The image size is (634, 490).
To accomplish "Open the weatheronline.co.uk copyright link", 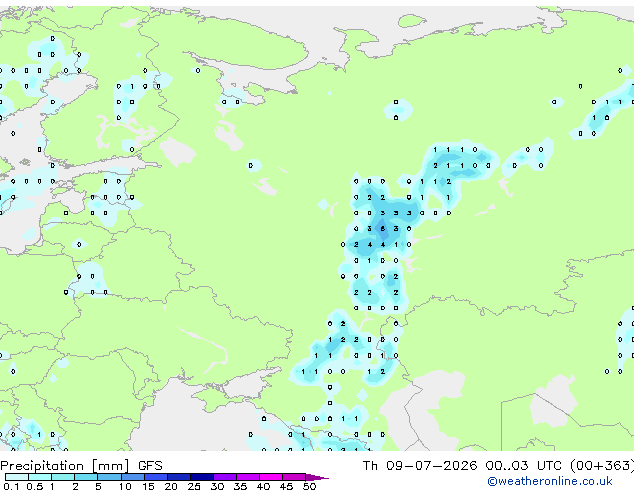I will coord(550,481).
